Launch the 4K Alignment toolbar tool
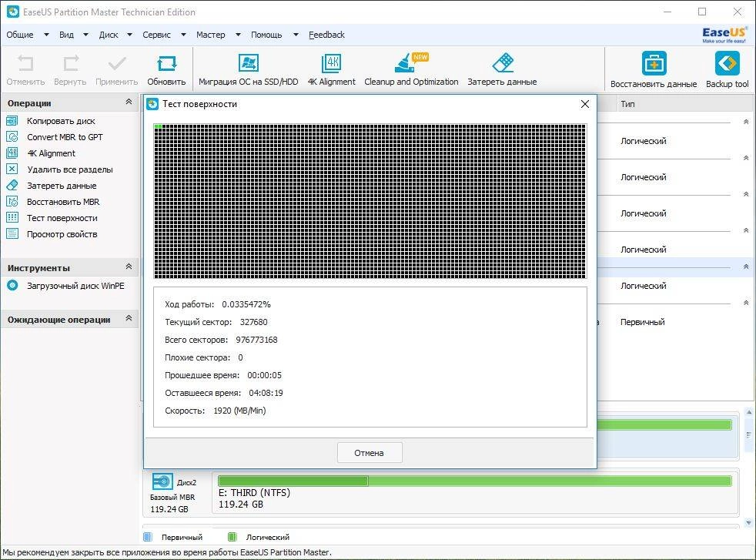 [332, 62]
